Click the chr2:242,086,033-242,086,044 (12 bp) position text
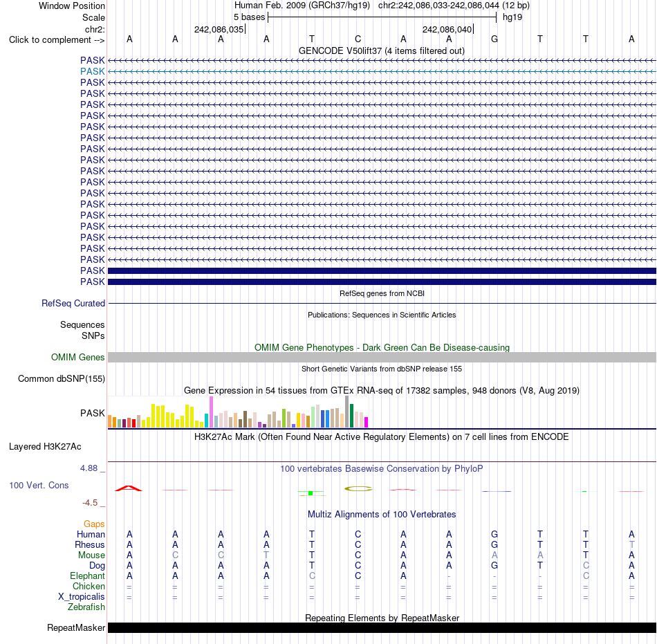657x644 pixels. (454, 6)
